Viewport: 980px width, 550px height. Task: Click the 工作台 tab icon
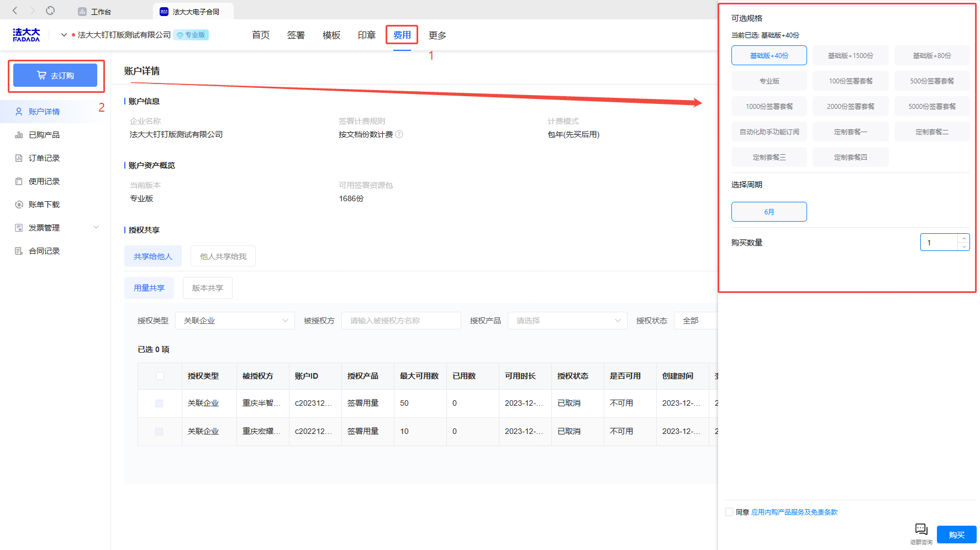(x=82, y=12)
